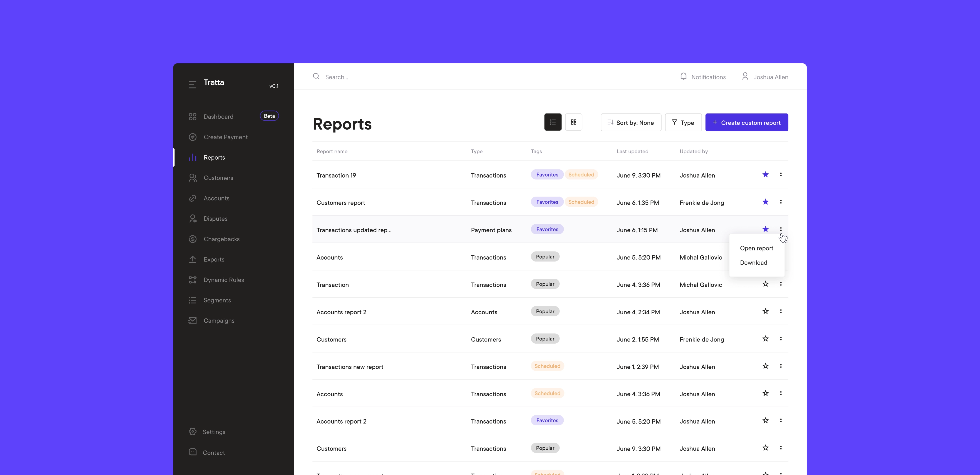Open the Sort by: None dropdown
This screenshot has width=980, height=475.
(x=631, y=122)
